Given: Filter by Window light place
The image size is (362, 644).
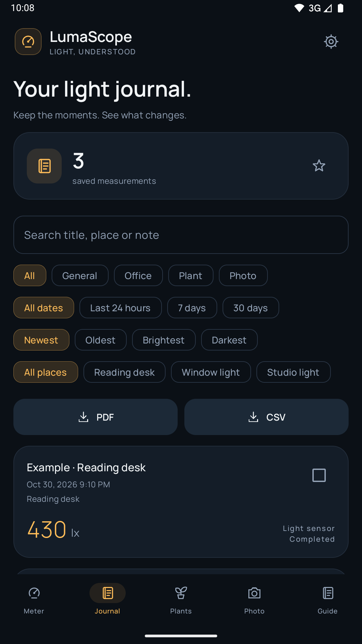Looking at the screenshot, I should coord(211,372).
